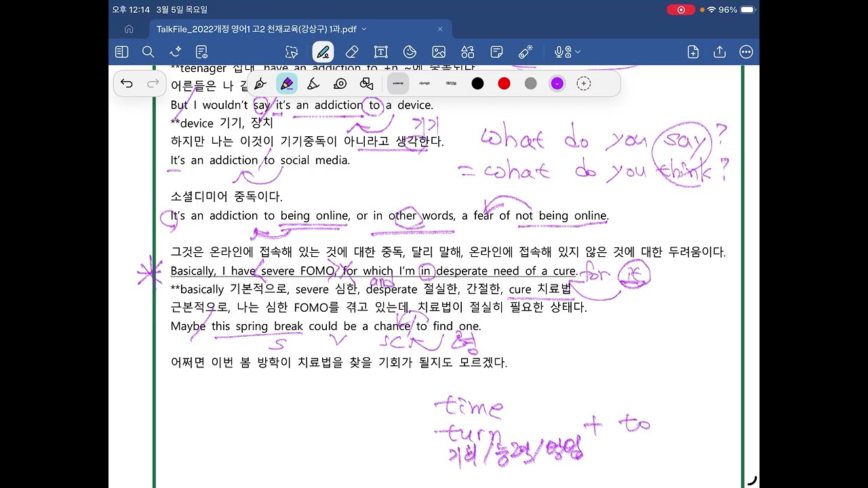Undo the last stroke

tap(127, 83)
